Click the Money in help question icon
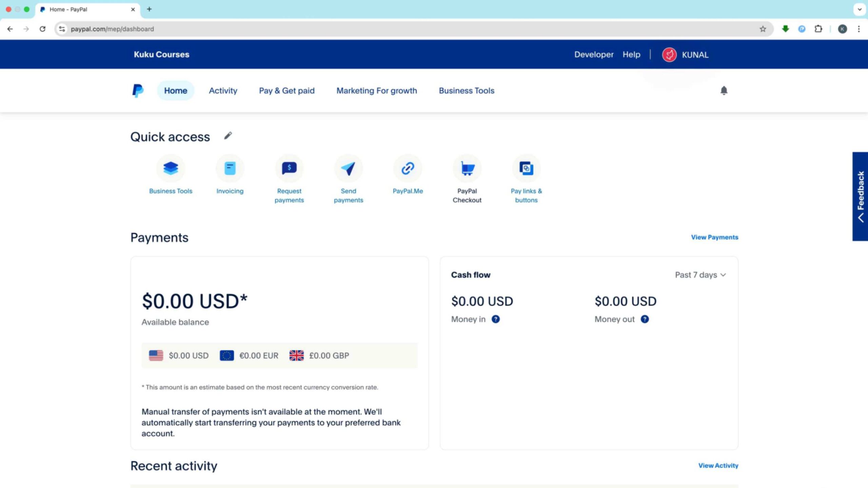Image resolution: width=868 pixels, height=488 pixels. tap(495, 319)
